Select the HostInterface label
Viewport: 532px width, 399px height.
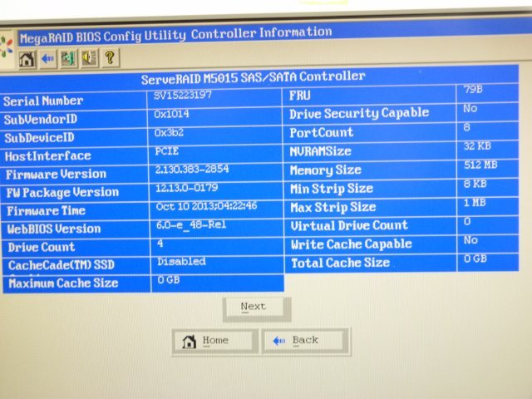pyautogui.click(x=48, y=156)
